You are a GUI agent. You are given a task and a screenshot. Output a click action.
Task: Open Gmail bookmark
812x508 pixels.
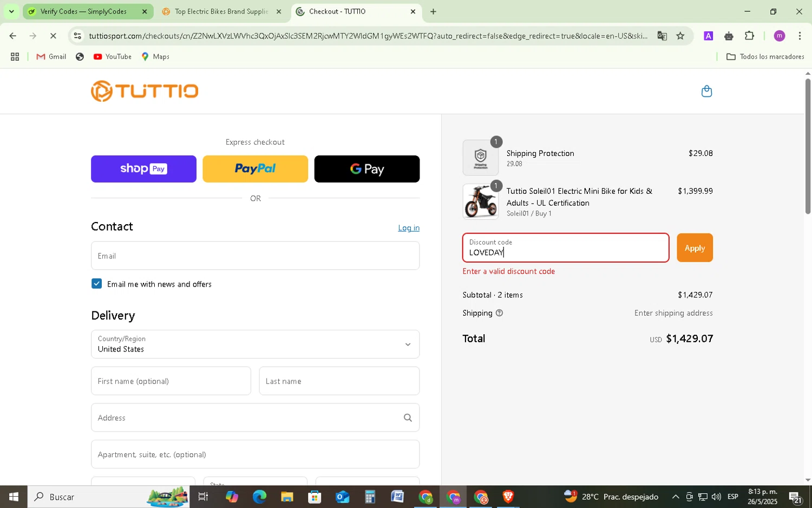click(51, 56)
